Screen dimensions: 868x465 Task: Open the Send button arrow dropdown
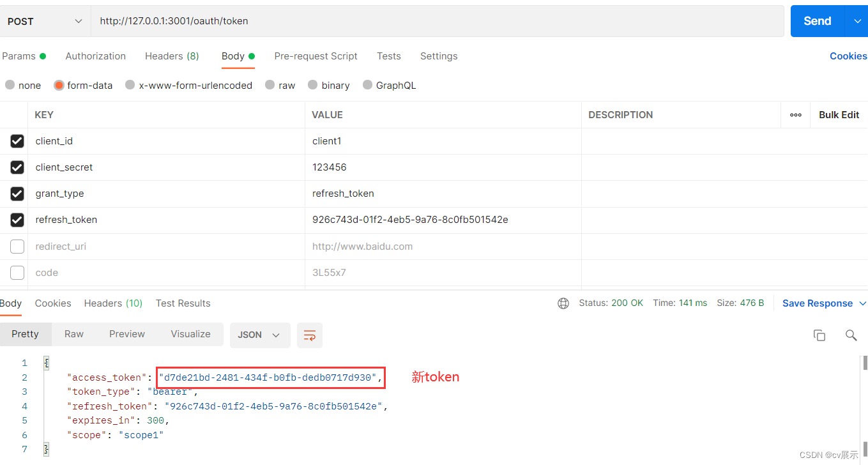point(857,21)
